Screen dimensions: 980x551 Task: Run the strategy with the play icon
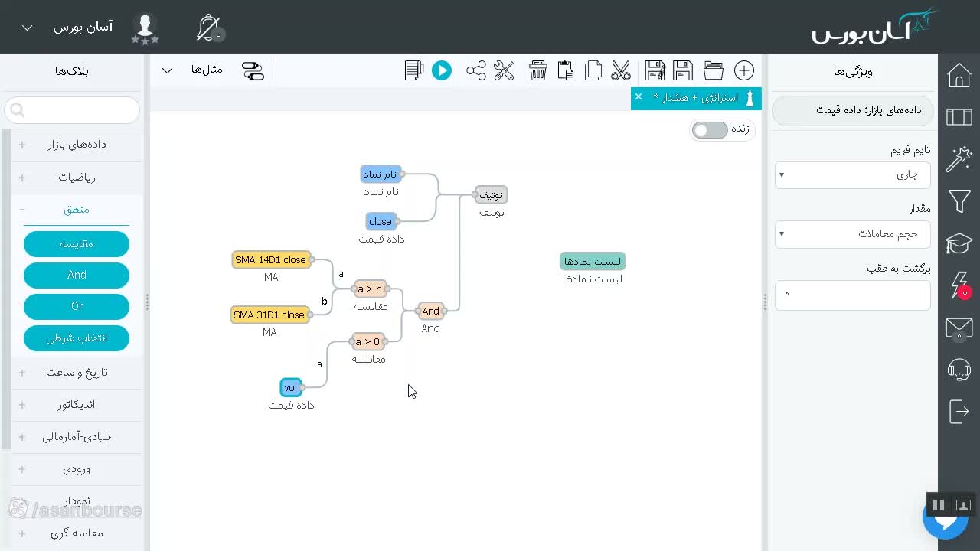click(x=442, y=70)
